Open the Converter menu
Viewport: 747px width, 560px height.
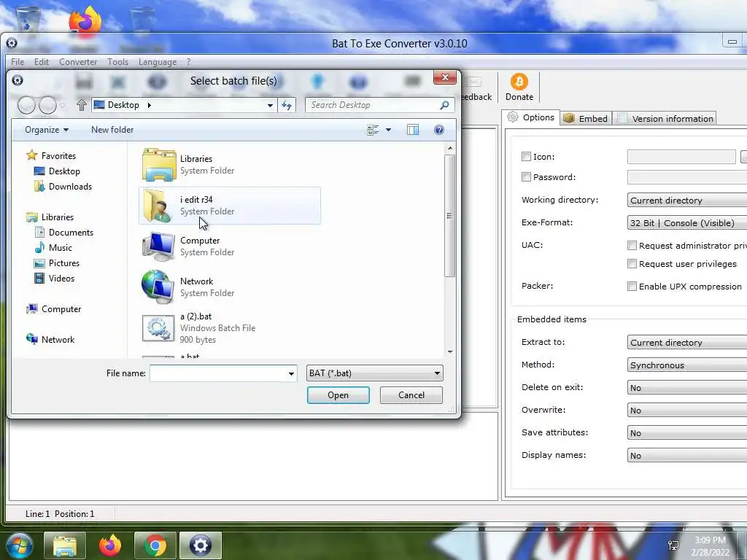pos(78,62)
